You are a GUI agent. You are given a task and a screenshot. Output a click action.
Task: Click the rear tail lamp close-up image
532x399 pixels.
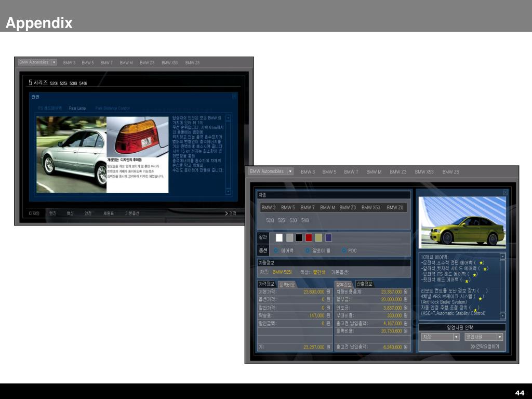point(137,137)
